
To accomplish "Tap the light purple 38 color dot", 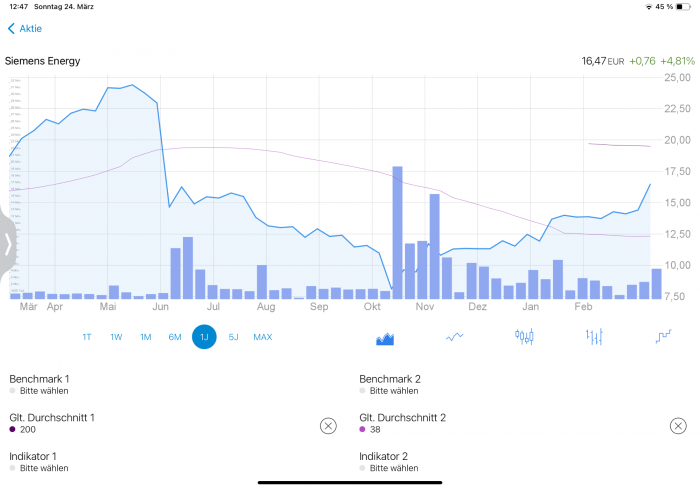I will [x=362, y=429].
